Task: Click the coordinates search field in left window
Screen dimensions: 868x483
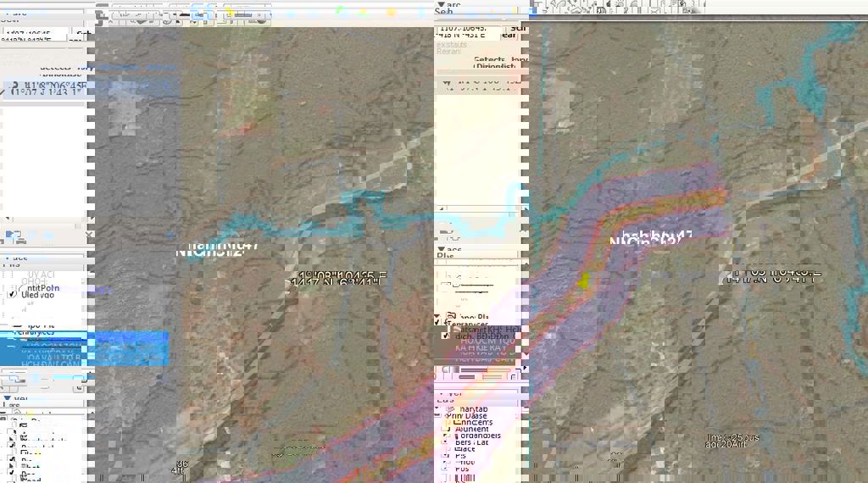Action: [x=36, y=35]
